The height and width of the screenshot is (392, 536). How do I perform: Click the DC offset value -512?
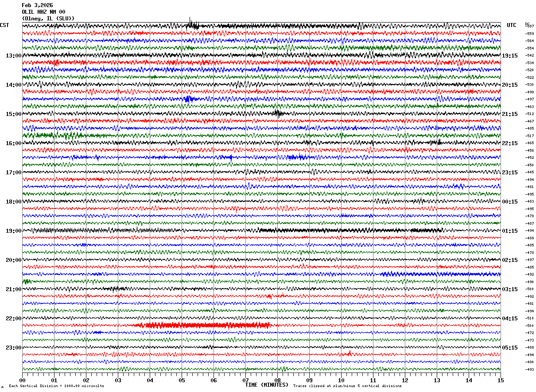[x=529, y=114]
